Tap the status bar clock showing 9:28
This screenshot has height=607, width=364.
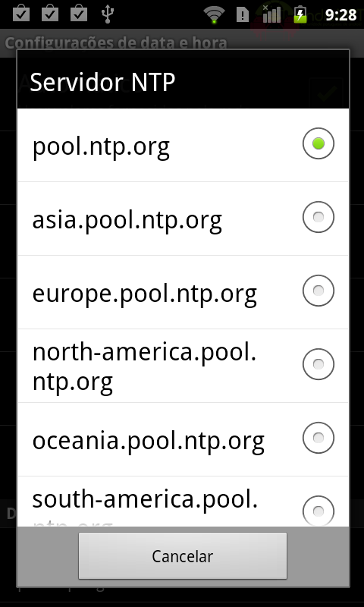(340, 14)
